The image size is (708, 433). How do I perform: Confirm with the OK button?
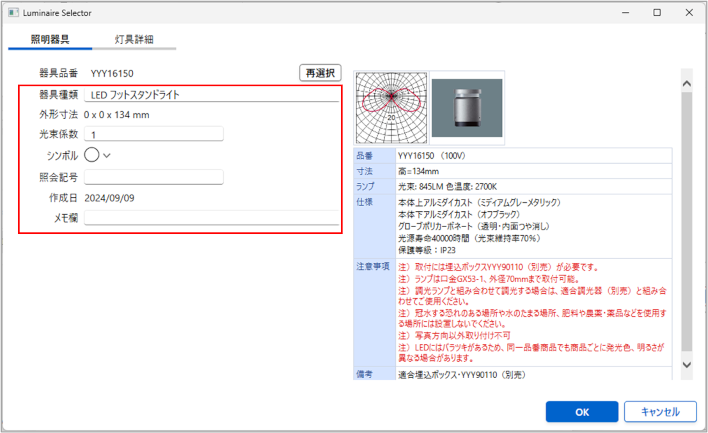pos(581,411)
